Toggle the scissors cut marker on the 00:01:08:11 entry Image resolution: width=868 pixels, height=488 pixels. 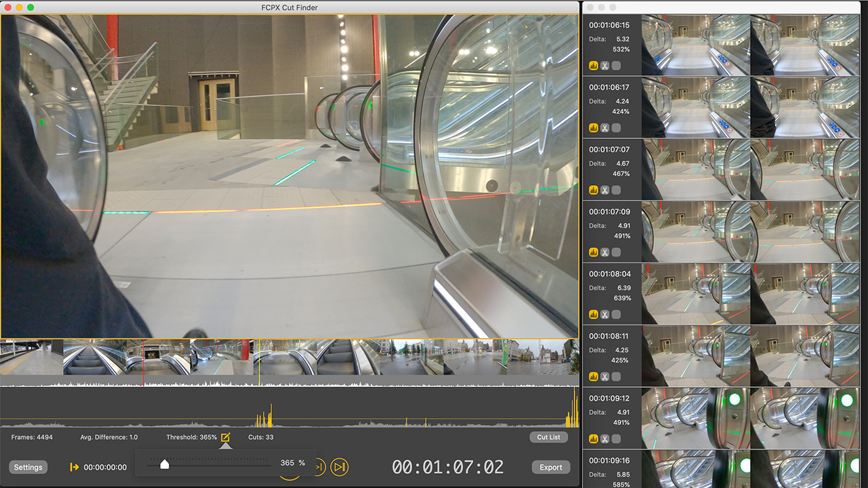pos(605,377)
